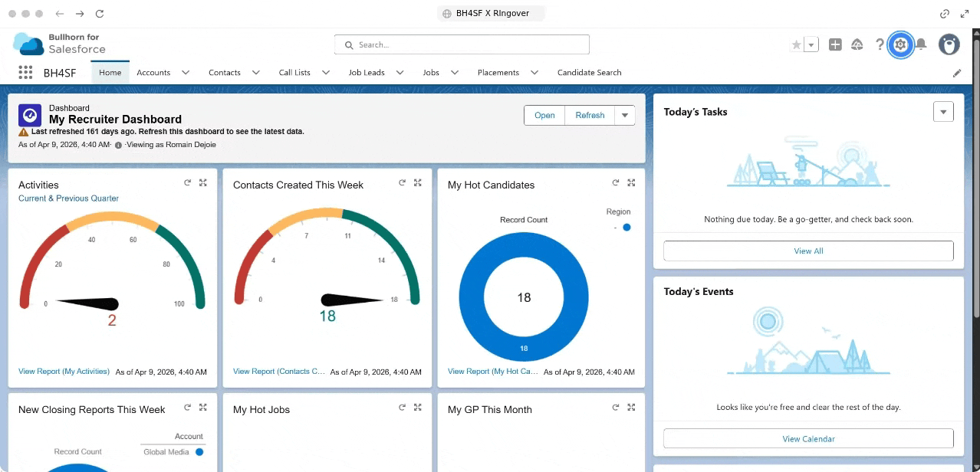
Task: Open the Contacts tab dropdown chevron
Action: pos(256,73)
